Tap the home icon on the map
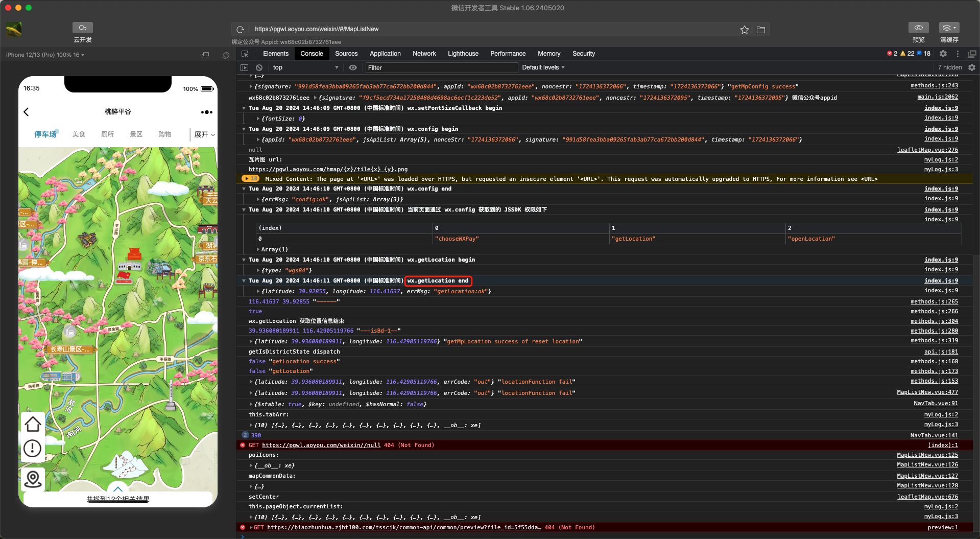980x539 pixels. 33,424
